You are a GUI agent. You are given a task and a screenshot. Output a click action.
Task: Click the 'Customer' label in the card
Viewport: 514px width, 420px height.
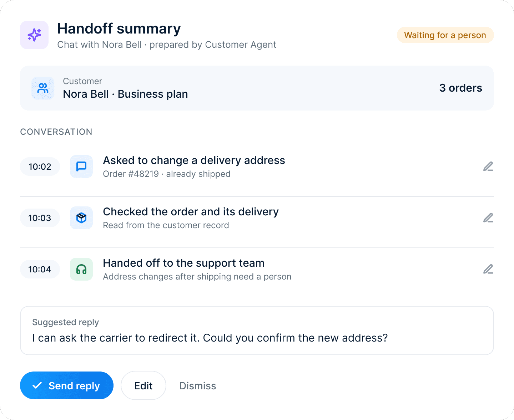[82, 81]
